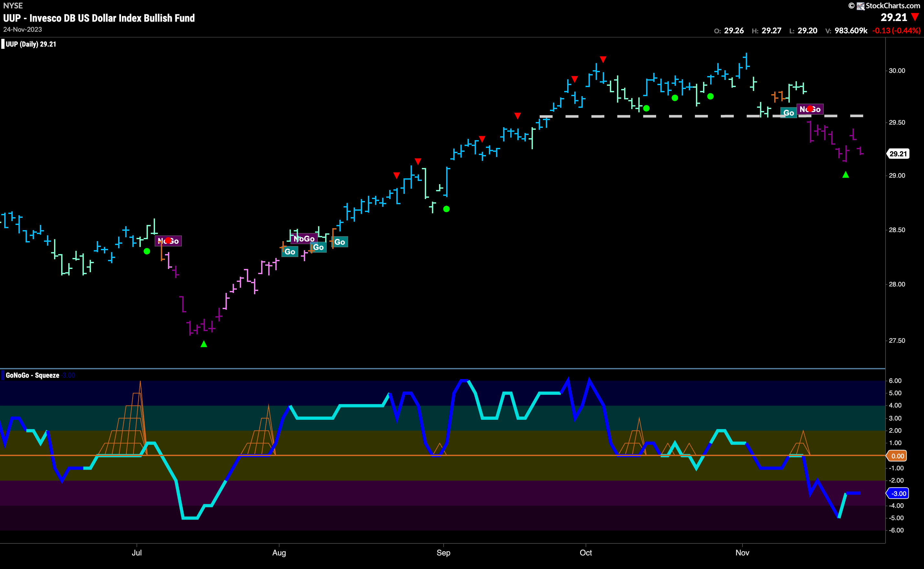The image size is (924, 569).
Task: Click the Go label in mid November
Action: coord(788,113)
